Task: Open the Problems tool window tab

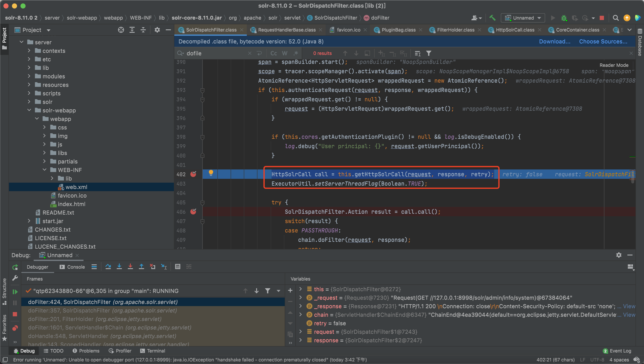Action: 86,351
